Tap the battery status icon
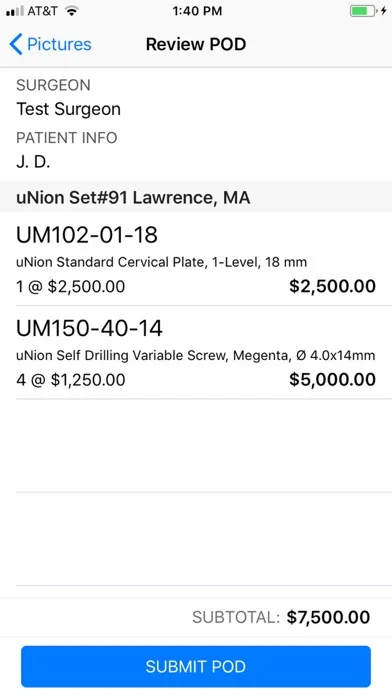This screenshot has width=392, height=696. (x=363, y=11)
